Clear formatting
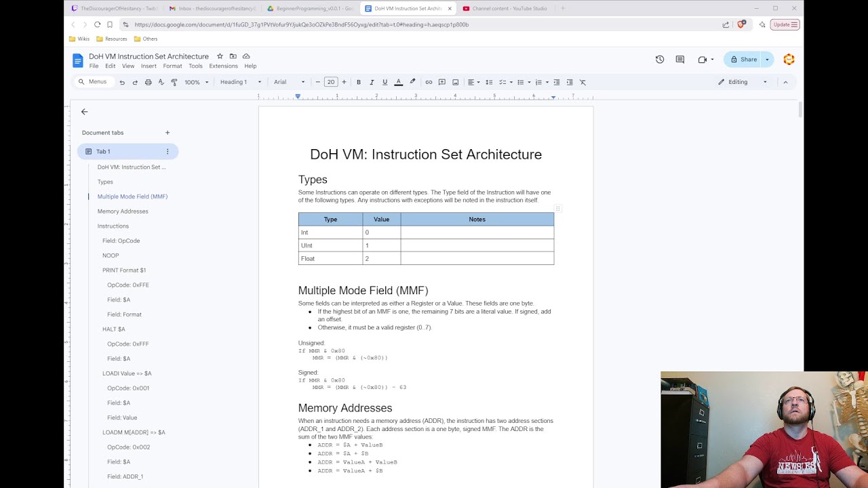The height and width of the screenshot is (488, 868). (583, 82)
